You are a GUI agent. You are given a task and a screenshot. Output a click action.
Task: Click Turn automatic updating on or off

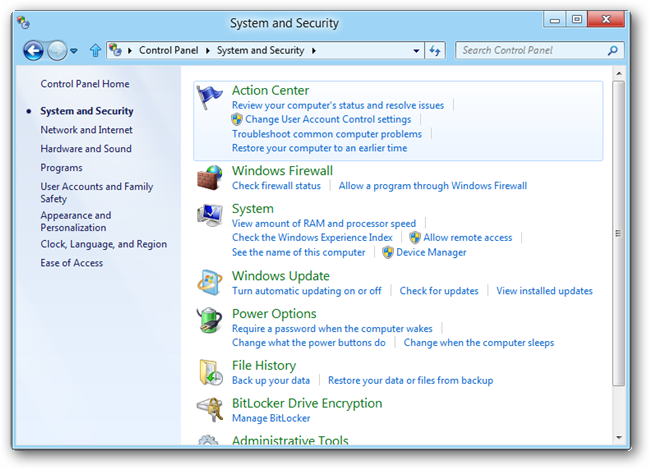pos(306,291)
